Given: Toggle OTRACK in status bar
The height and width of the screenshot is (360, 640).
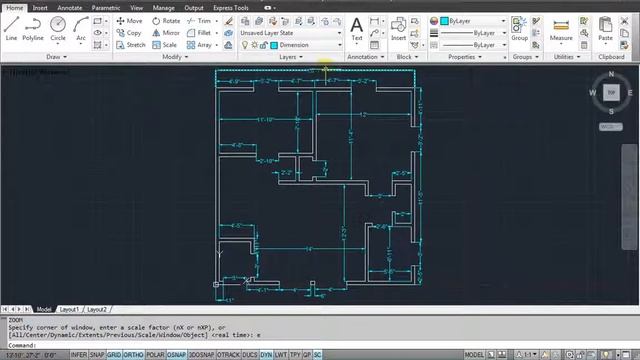Looking at the screenshot, I should (229, 355).
